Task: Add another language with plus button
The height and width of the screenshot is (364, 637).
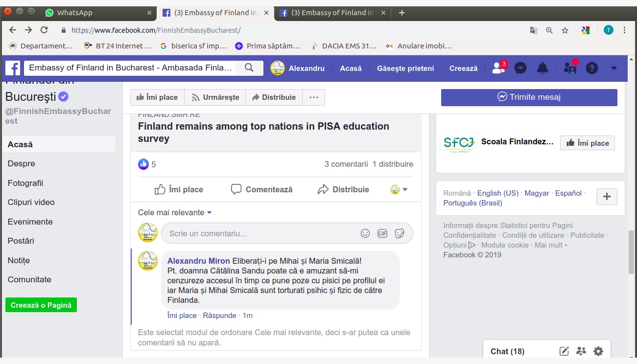Action: pos(607,197)
